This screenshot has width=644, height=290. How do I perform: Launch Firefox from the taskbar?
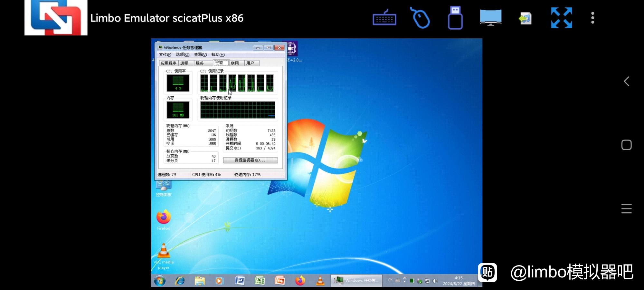(x=300, y=281)
